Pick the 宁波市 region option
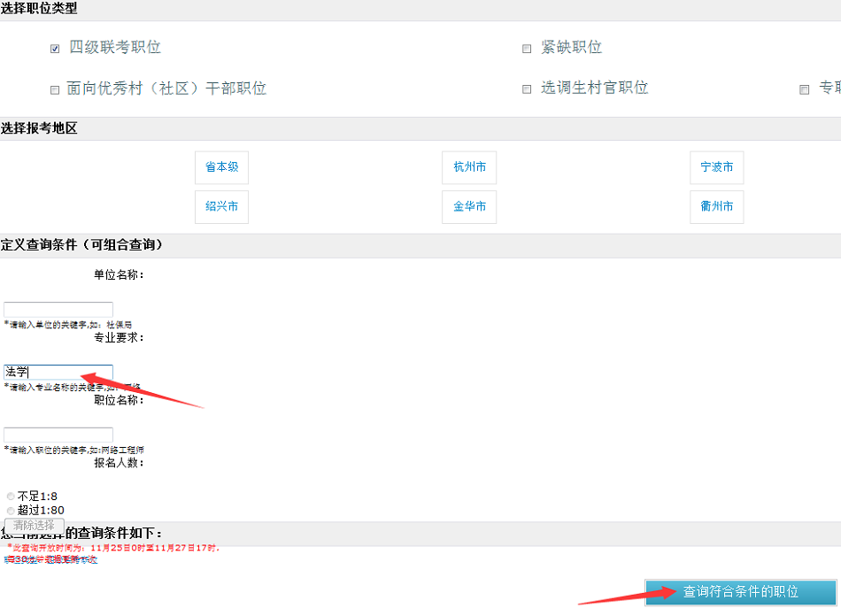This screenshot has width=841, height=616. pyautogui.click(x=716, y=167)
